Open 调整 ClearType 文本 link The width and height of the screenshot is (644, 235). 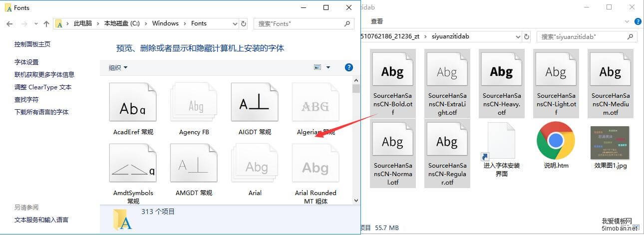point(43,87)
